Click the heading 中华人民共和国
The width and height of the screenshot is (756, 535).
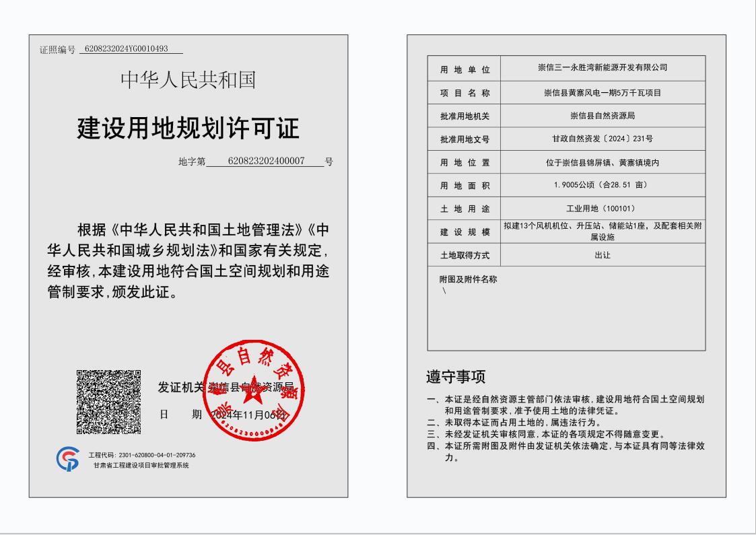[188, 79]
